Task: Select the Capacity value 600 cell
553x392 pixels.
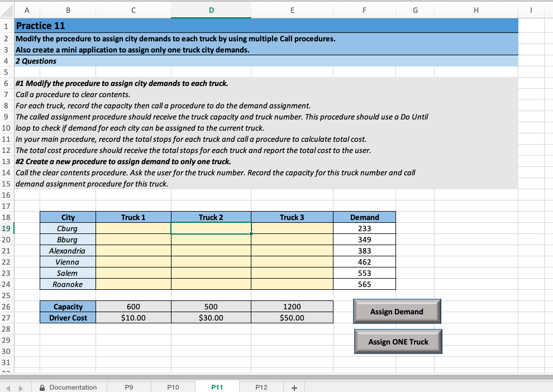Action: click(x=134, y=306)
